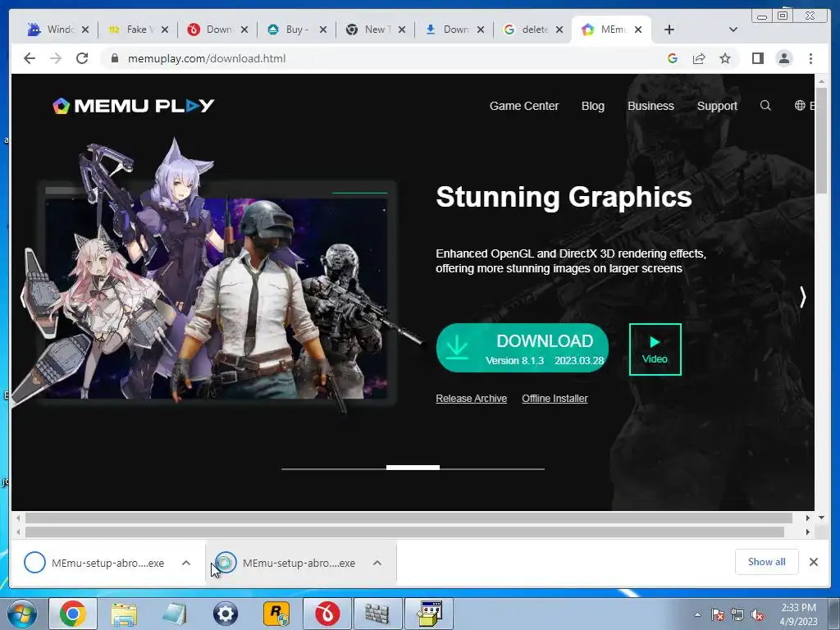The width and height of the screenshot is (840, 630).
Task: Open the firewall brick-wall taskbar icon
Action: coord(377,614)
